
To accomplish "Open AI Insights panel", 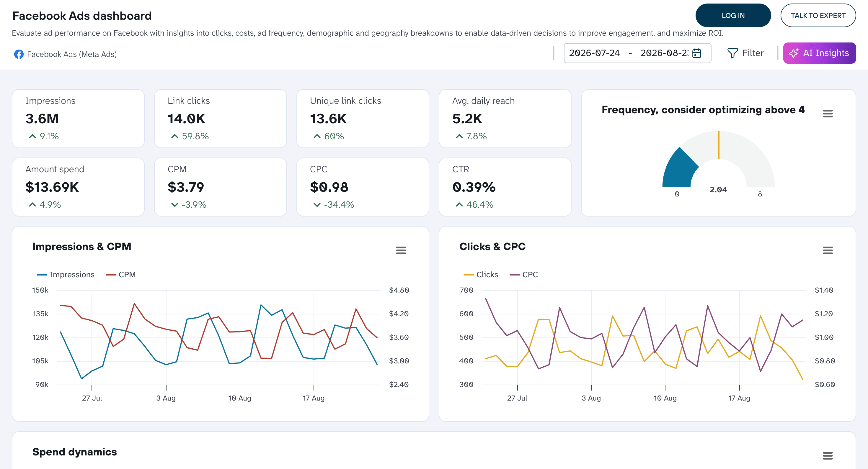I will pyautogui.click(x=819, y=53).
